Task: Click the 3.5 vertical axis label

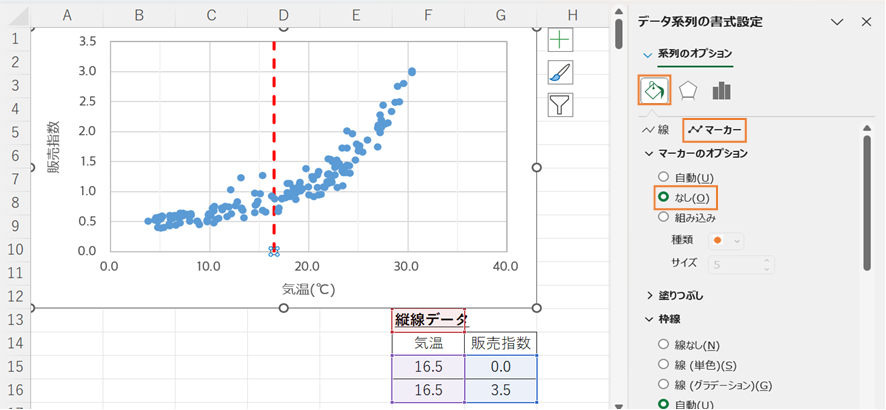Action: [x=89, y=41]
